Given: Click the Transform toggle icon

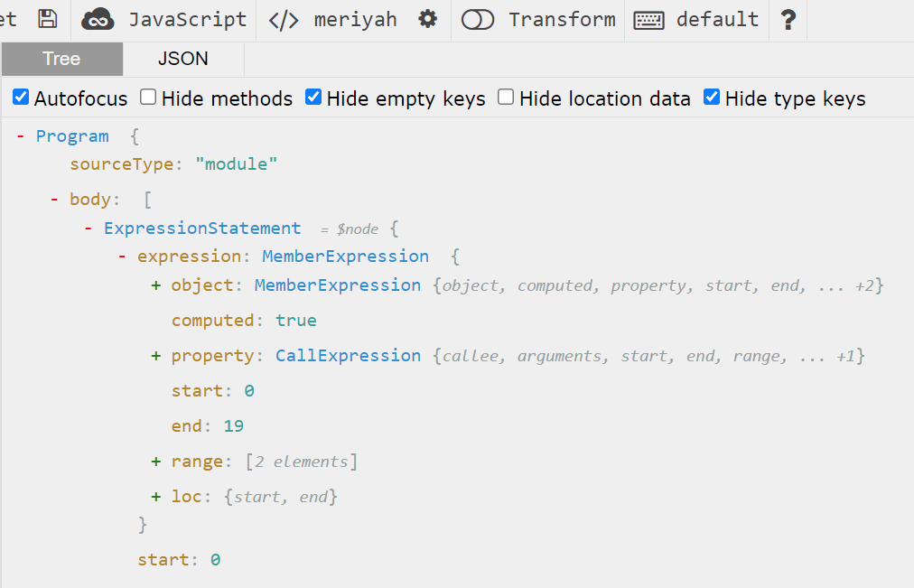Looking at the screenshot, I should (478, 19).
